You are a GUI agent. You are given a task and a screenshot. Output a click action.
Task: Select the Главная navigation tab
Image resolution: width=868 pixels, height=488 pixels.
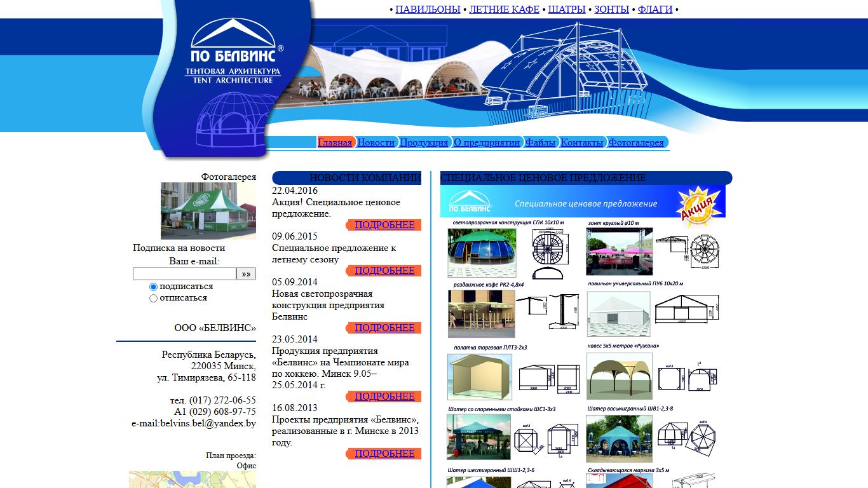click(335, 142)
